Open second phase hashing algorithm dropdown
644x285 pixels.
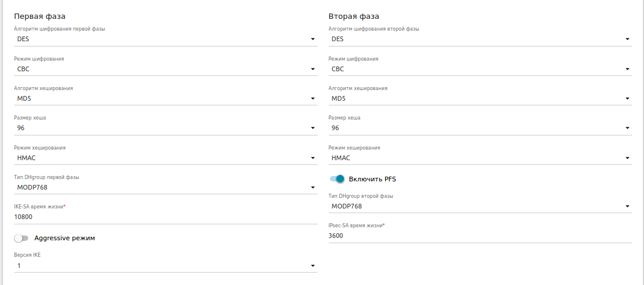[x=479, y=98]
